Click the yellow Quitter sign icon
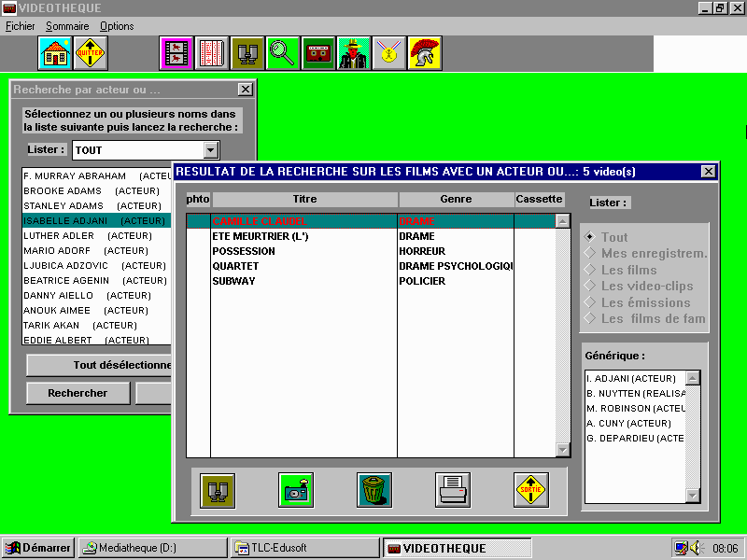Image resolution: width=747 pixels, height=560 pixels. 91,53
